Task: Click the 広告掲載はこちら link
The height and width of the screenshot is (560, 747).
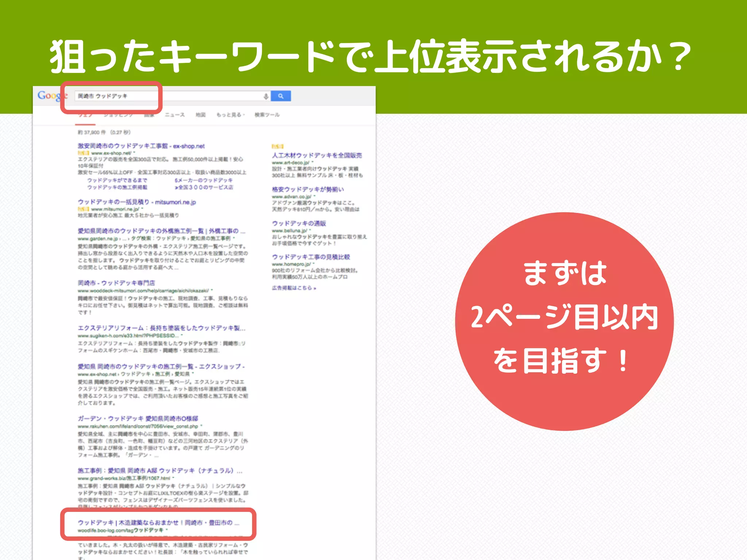Action: [294, 288]
